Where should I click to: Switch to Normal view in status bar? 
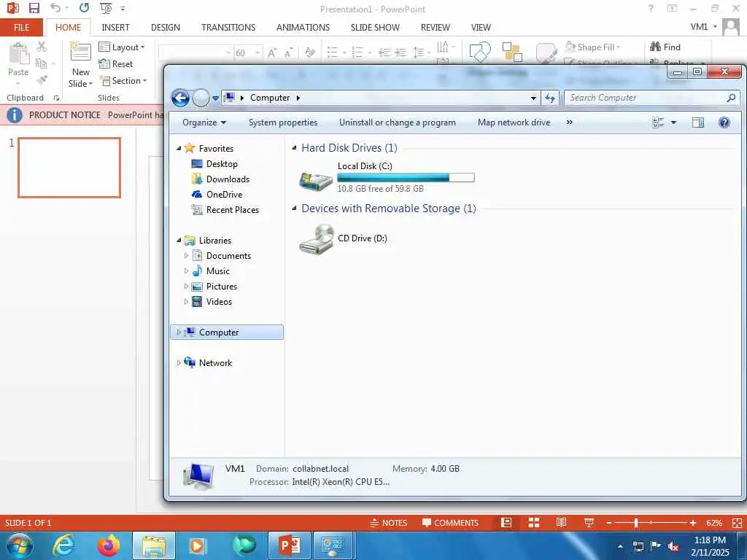(506, 523)
